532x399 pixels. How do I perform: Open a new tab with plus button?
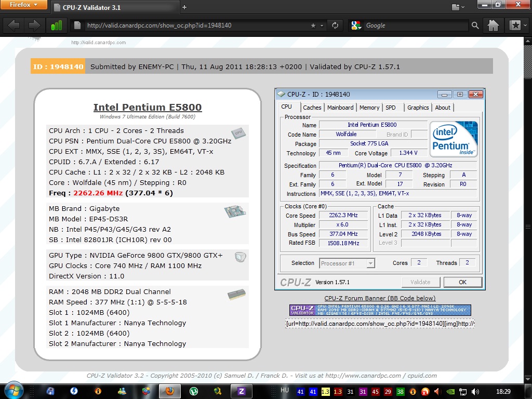184,7
